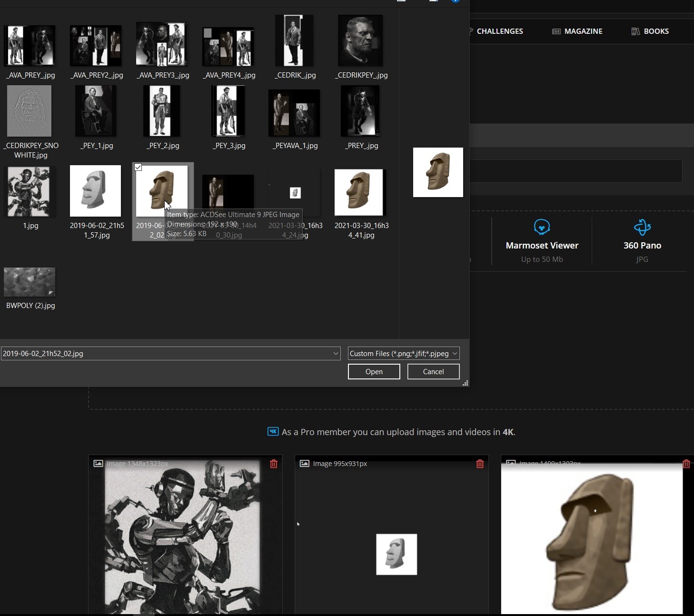
Task: Select the Marmoset Viewer upload option
Action: [542, 241]
